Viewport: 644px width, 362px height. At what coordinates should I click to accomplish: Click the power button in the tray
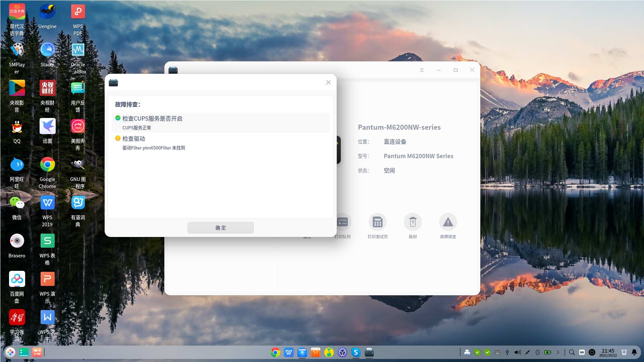pyautogui.click(x=592, y=352)
